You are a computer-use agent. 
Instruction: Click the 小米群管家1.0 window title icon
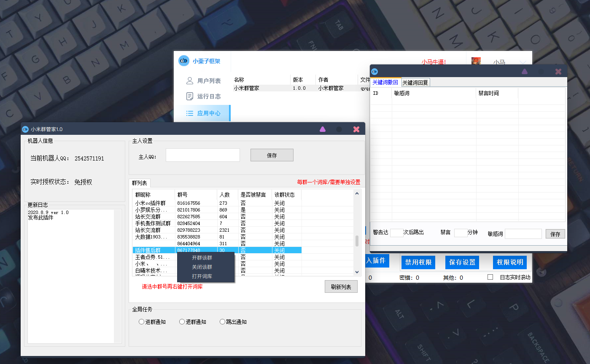tap(25, 129)
